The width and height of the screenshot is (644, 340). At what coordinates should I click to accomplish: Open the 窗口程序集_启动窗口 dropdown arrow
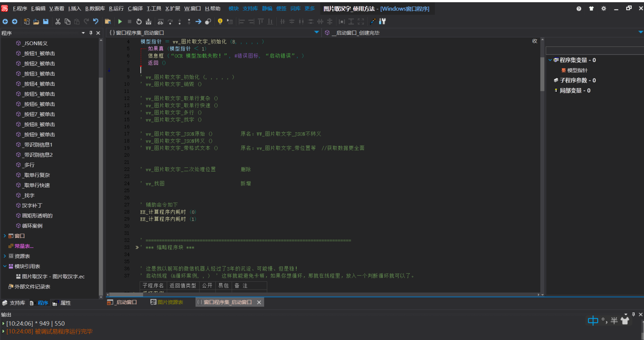[316, 33]
